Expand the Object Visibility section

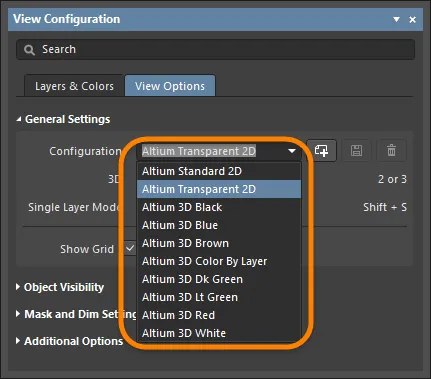click(x=18, y=287)
